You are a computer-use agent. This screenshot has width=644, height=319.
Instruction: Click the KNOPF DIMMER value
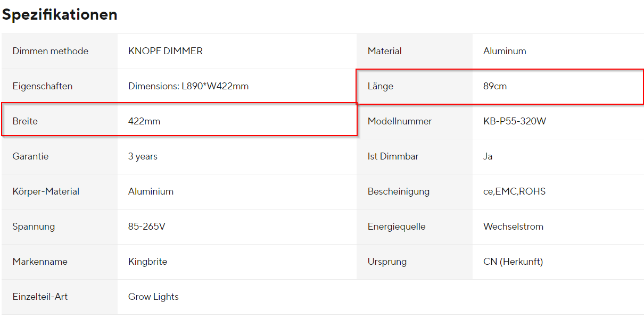coord(166,51)
